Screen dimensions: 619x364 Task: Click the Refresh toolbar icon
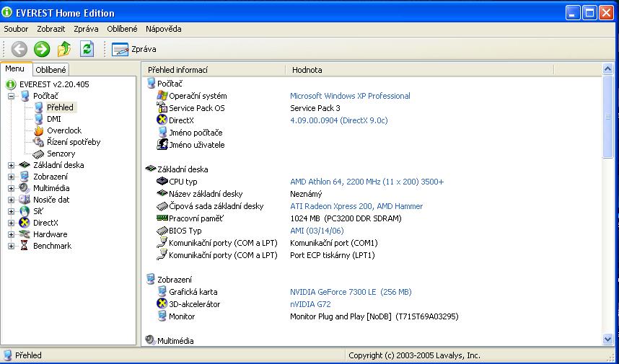(x=87, y=49)
